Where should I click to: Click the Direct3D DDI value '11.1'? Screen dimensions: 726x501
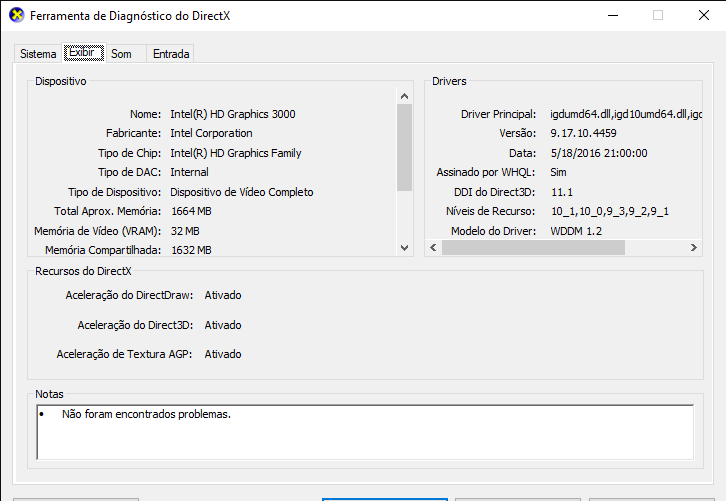tap(562, 192)
